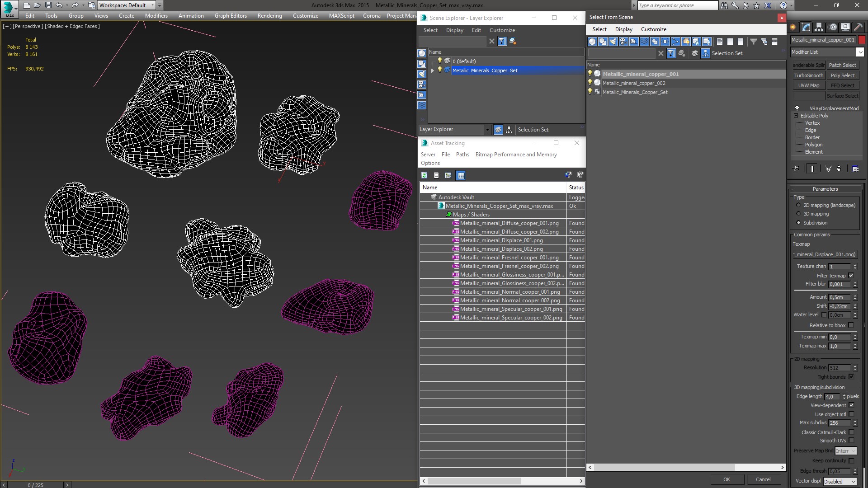Switch Asset Tracking to Table View icon
The image size is (868, 488).
[x=461, y=175]
